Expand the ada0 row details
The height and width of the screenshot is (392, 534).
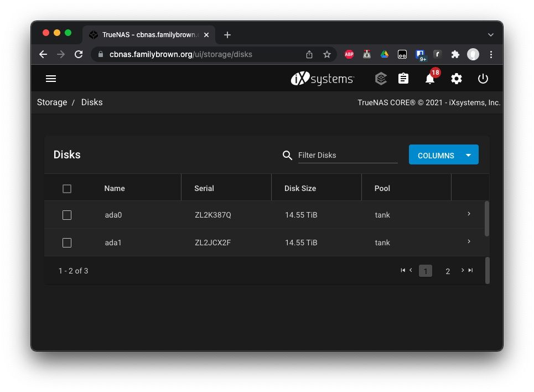[469, 214]
